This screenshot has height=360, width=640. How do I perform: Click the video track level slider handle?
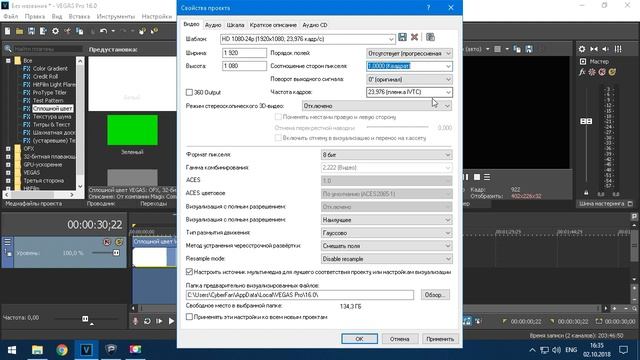[116, 253]
